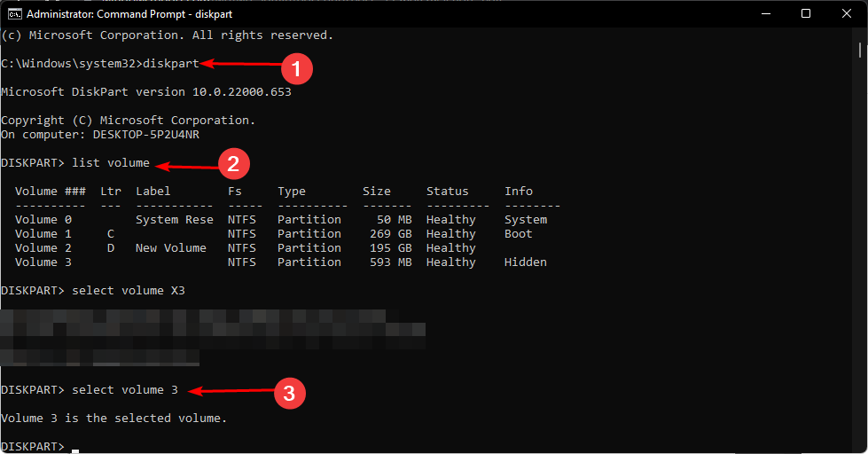Screen dimensions: 868x454
Task: Click the red circle annotation numbered 2
Action: [x=233, y=164]
